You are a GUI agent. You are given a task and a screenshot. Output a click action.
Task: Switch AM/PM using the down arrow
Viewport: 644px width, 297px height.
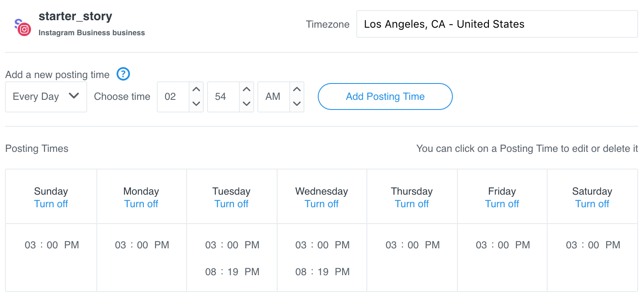pos(297,104)
